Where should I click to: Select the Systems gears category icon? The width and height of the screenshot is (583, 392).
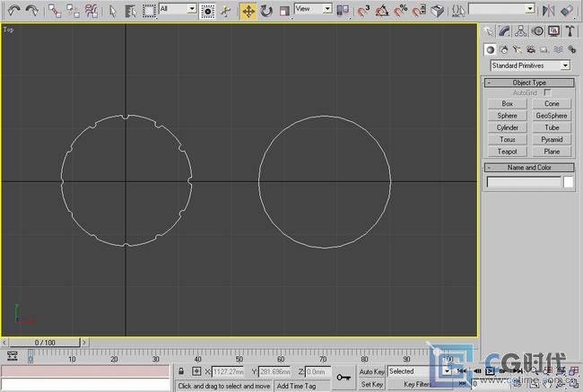572,49
